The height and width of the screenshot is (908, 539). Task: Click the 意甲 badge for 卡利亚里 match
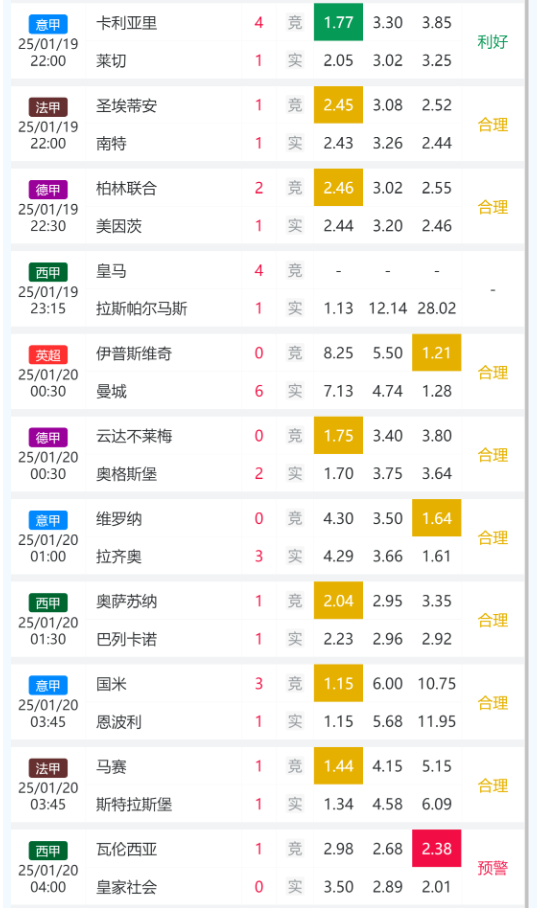[x=48, y=24]
